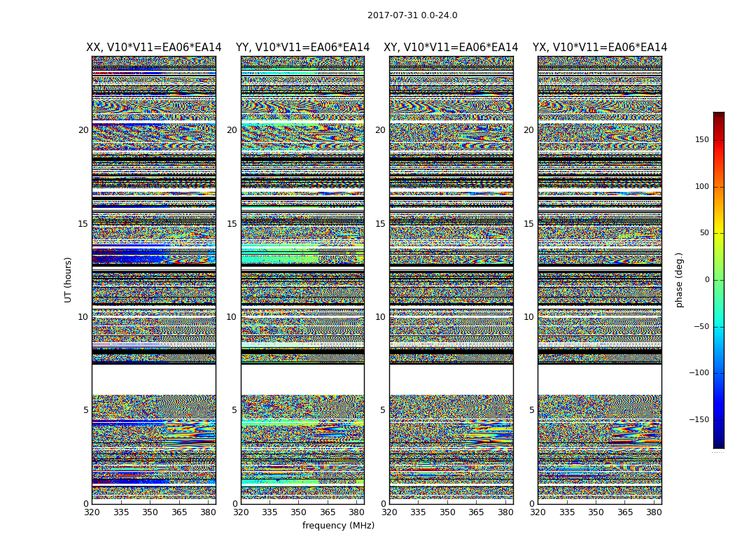
Task: Click colorbar tick label −100
Action: point(699,373)
